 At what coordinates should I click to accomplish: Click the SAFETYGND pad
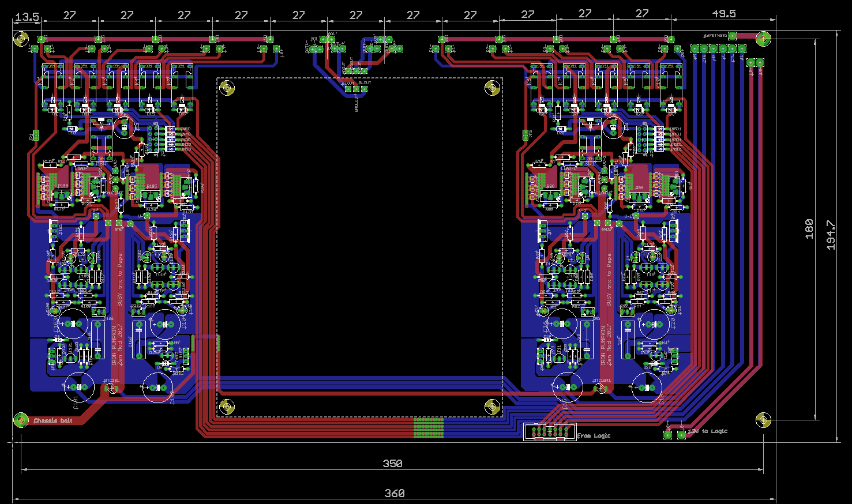click(732, 36)
